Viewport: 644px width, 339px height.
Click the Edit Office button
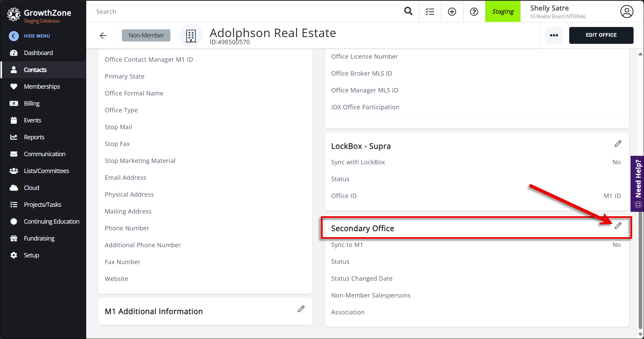(601, 35)
